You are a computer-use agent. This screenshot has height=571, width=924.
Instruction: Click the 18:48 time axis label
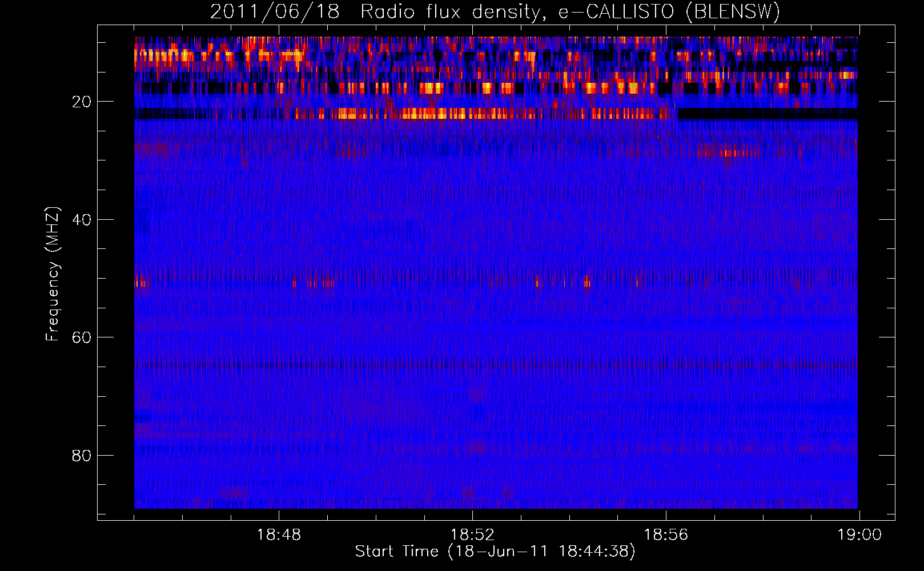[x=279, y=535]
